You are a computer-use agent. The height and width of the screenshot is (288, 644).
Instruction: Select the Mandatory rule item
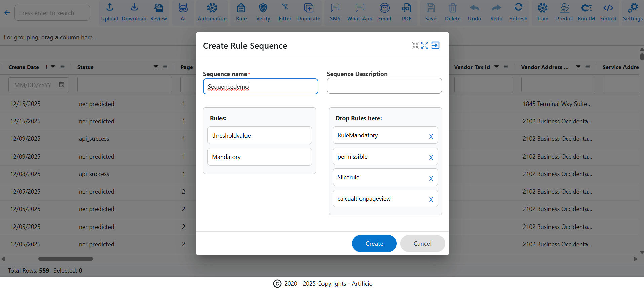pos(260,157)
